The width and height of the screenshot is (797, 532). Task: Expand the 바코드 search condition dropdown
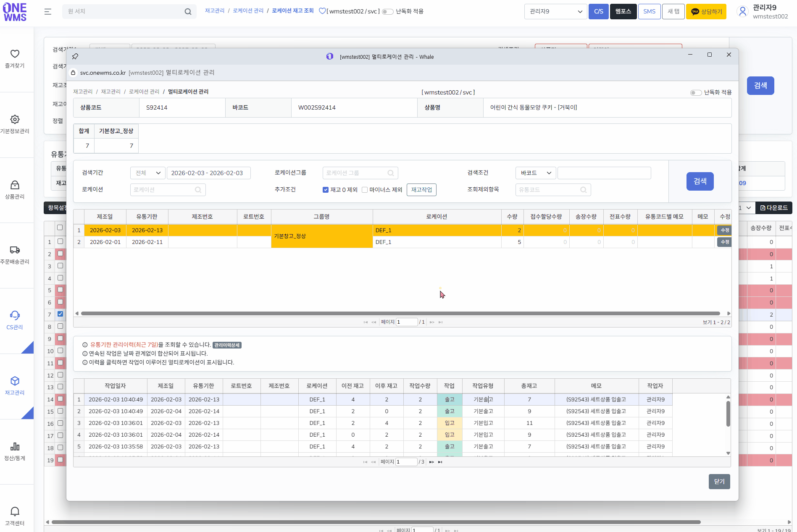(536, 173)
